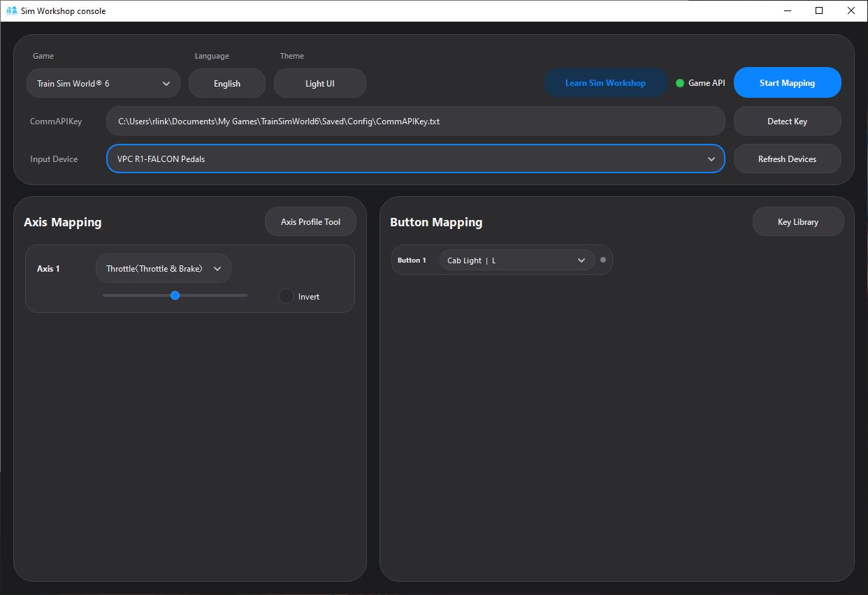The width and height of the screenshot is (868, 595).
Task: Click the Sim Workshop app icon in title bar
Action: coord(11,11)
